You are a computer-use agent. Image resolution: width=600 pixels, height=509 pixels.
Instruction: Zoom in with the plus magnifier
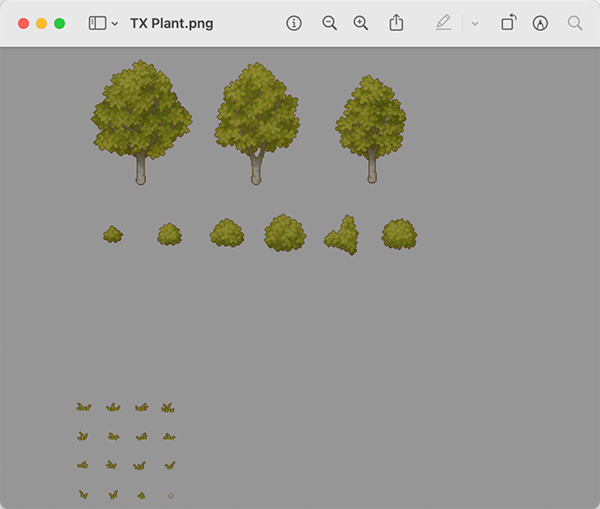coord(361,23)
